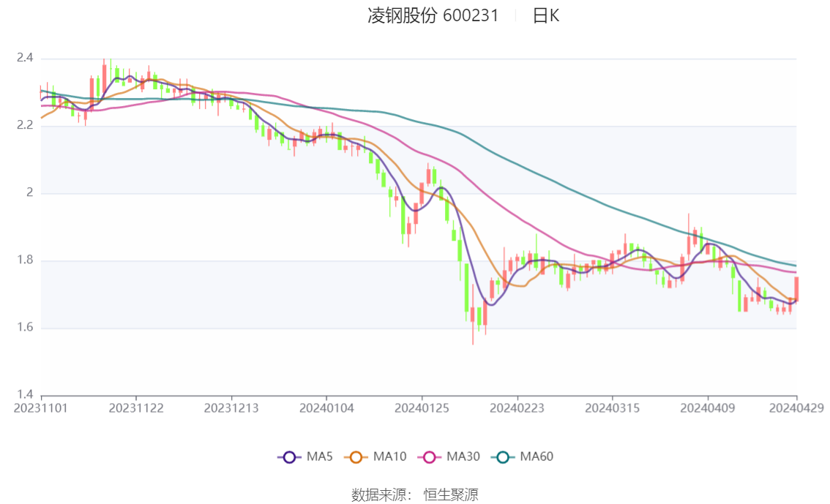This screenshot has width=830, height=504.
Task: Click the MA10 legend text
Action: [389, 457]
